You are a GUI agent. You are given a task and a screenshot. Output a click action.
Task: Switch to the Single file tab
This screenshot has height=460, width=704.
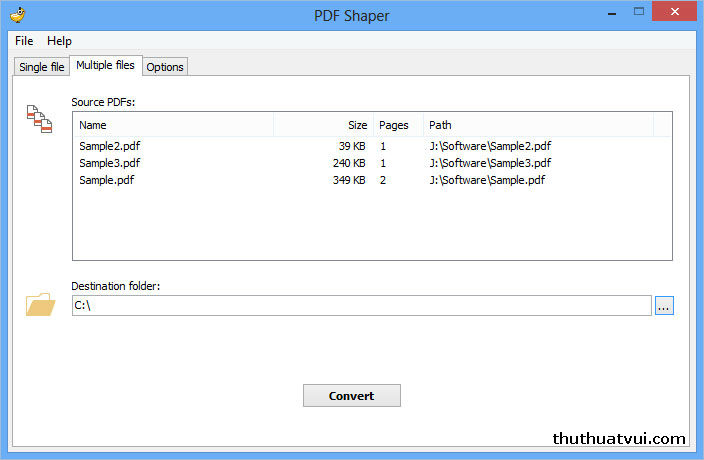[x=42, y=67]
